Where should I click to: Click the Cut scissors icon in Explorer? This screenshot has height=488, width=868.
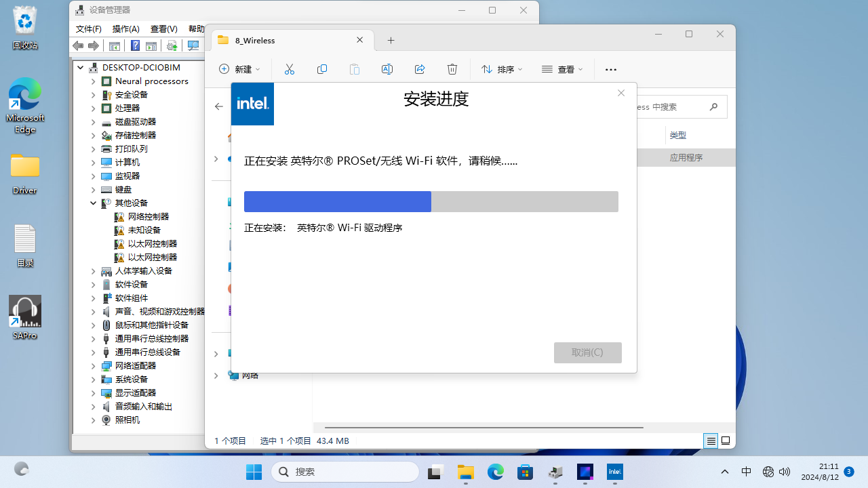(290, 69)
